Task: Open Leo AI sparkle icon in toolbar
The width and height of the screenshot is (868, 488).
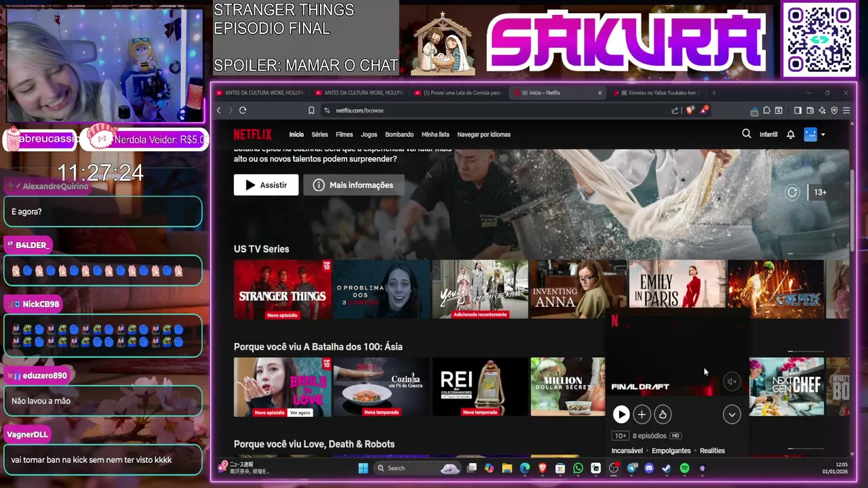Action: pyautogui.click(x=822, y=110)
